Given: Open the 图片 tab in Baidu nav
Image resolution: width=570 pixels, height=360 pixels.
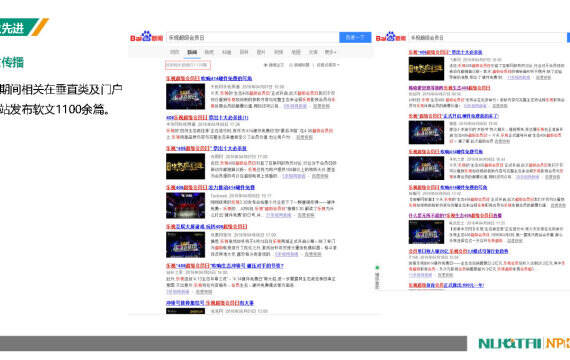Looking at the screenshot, I should click(x=261, y=52).
